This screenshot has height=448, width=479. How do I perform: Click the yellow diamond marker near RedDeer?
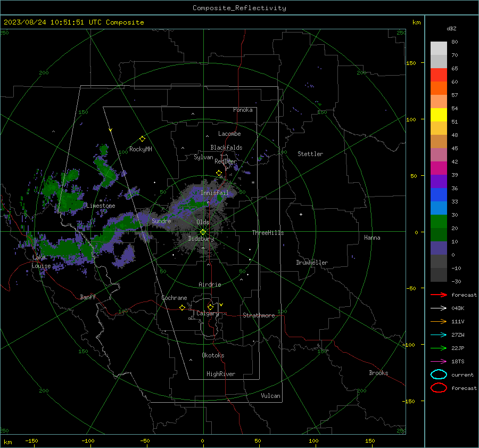click(219, 173)
